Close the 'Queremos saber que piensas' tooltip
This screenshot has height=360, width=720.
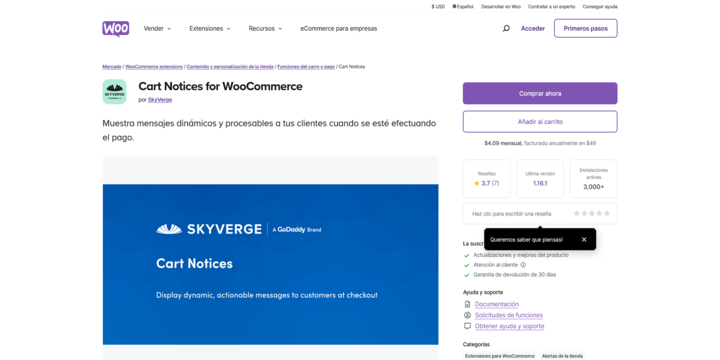[584, 240]
